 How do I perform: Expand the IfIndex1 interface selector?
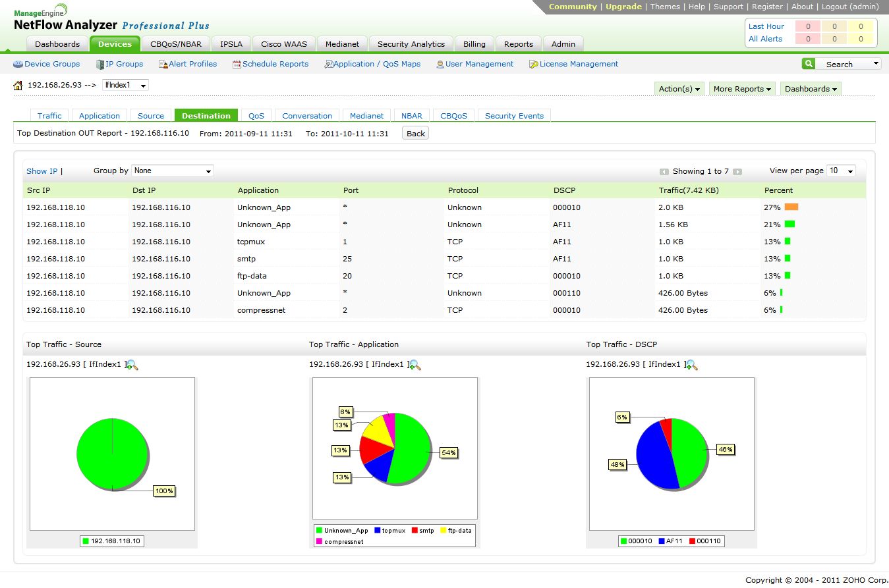(125, 86)
